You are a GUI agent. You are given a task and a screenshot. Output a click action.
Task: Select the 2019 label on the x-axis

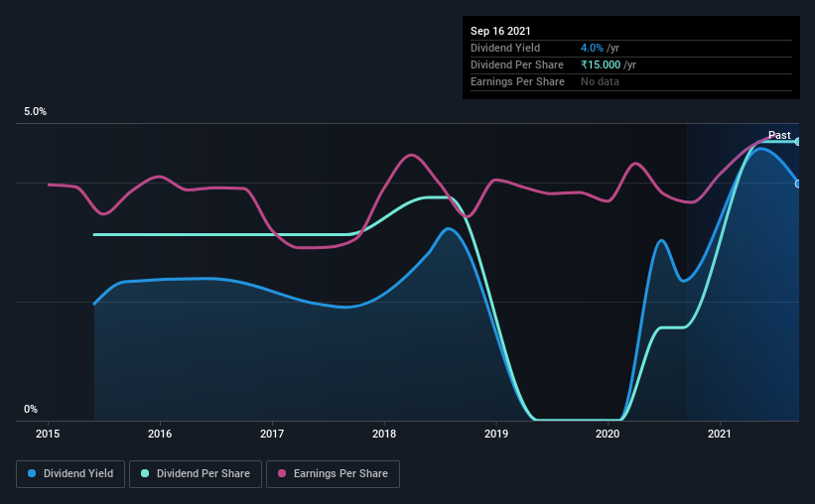coord(496,434)
